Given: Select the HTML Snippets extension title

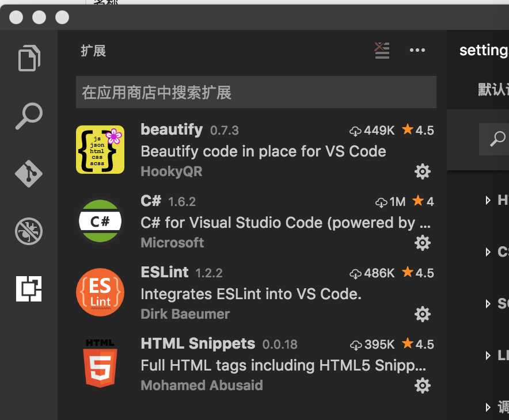Looking at the screenshot, I should 197,343.
